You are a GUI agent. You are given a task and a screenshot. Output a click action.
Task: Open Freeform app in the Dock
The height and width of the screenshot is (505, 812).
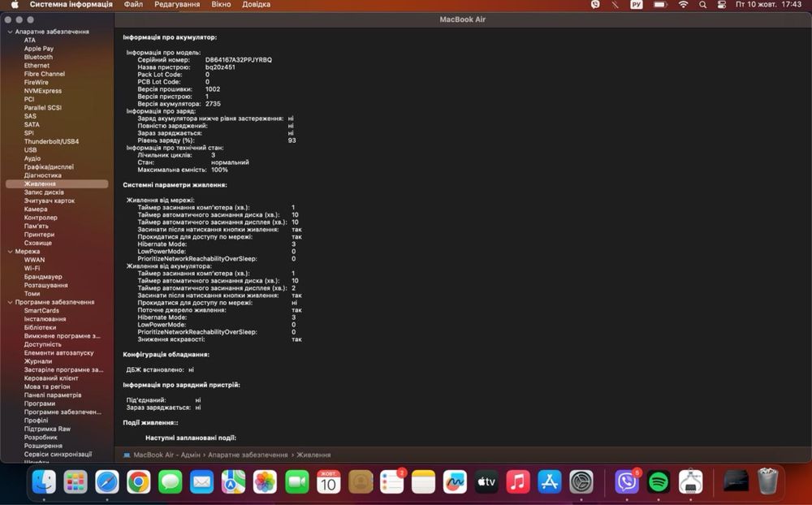pyautogui.click(x=456, y=482)
